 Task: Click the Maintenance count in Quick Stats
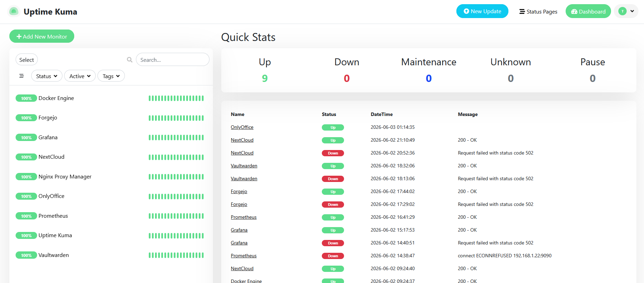pyautogui.click(x=429, y=78)
